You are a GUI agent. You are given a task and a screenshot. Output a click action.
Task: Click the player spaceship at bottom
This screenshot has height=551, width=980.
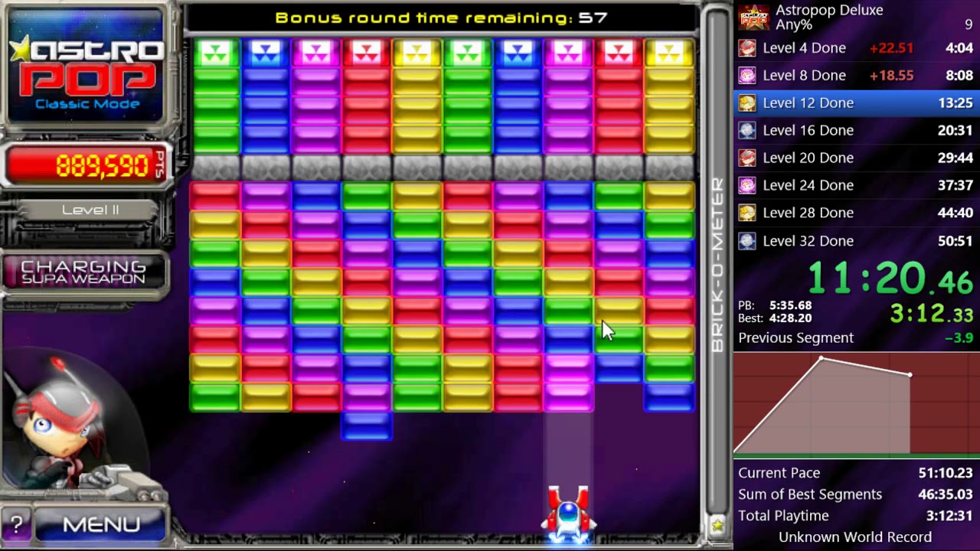click(567, 514)
